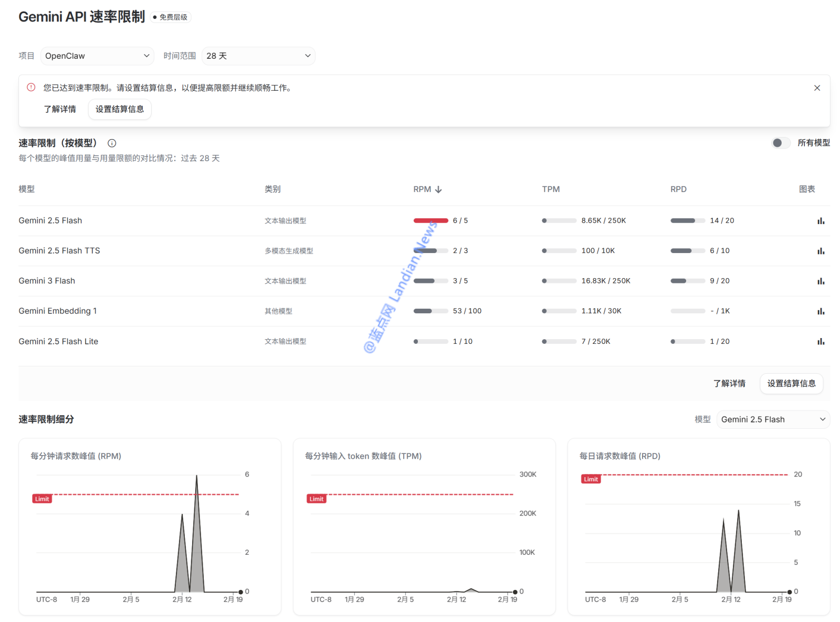Select the Gemini 2.5 Flash row
This screenshot has height=622, width=840.
[50, 220]
